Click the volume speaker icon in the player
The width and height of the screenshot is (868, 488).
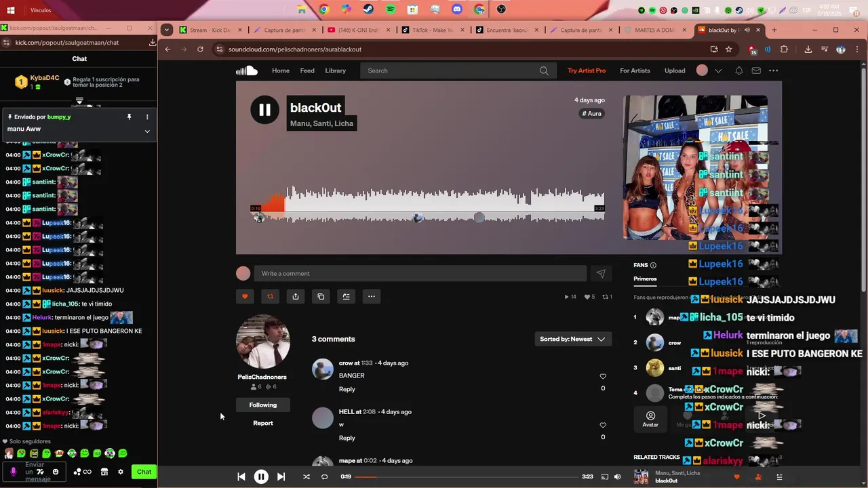point(617,476)
